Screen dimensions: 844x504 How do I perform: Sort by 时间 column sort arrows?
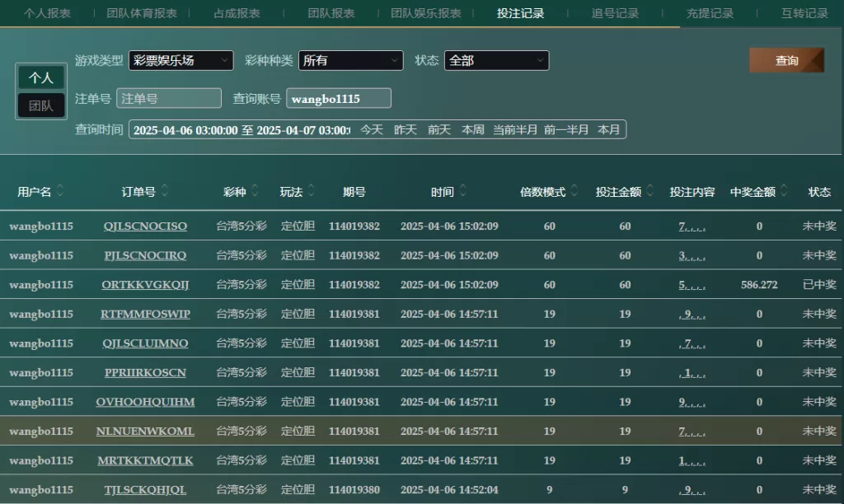(x=463, y=192)
